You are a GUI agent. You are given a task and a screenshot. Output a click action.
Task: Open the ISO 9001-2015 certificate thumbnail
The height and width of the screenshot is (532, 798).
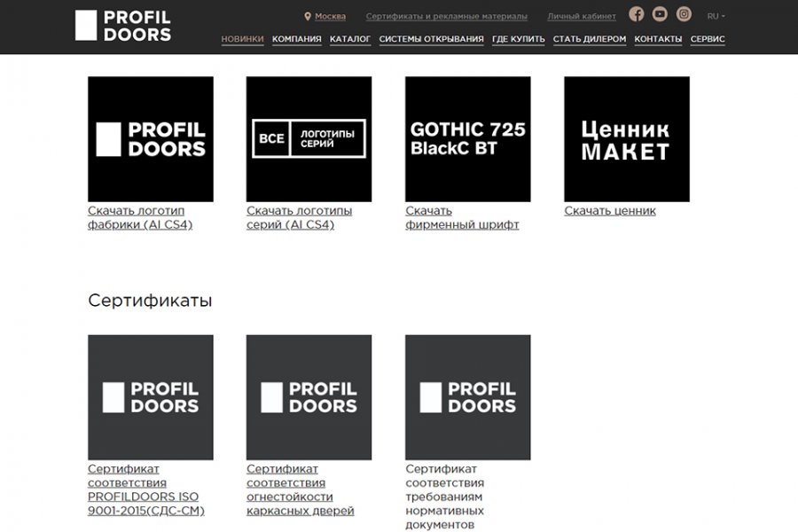pyautogui.click(x=150, y=397)
